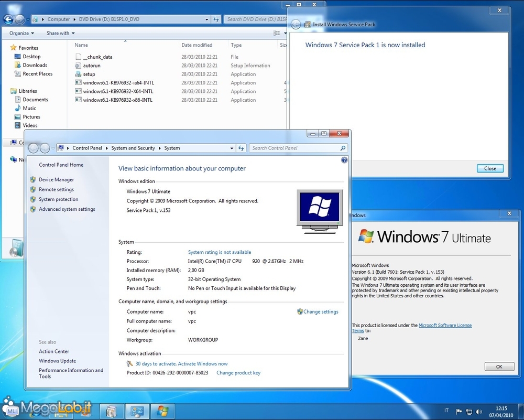This screenshot has height=420, width=524.
Task: Open the volume control in system tray
Action: click(479, 412)
